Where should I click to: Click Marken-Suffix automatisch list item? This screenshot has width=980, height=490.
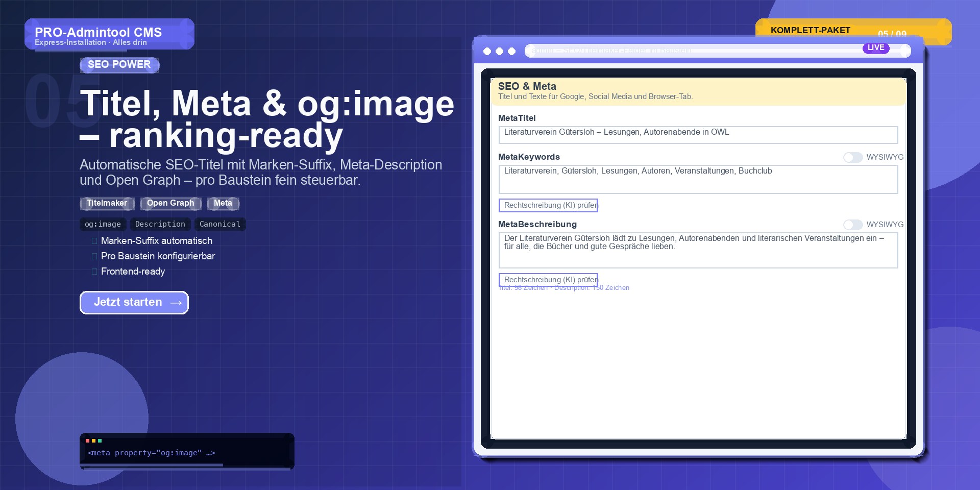pyautogui.click(x=157, y=241)
